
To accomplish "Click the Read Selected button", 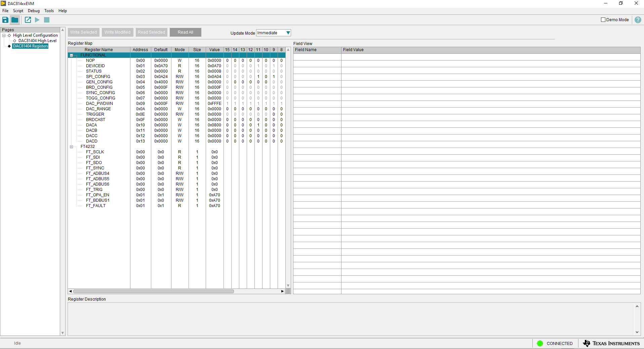I will coord(151,32).
